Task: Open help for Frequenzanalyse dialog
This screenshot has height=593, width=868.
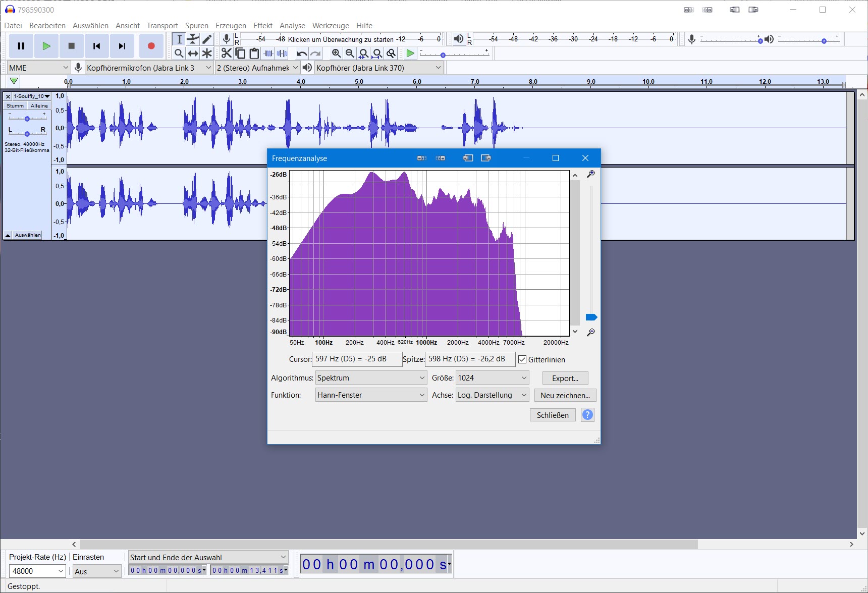Action: (587, 415)
